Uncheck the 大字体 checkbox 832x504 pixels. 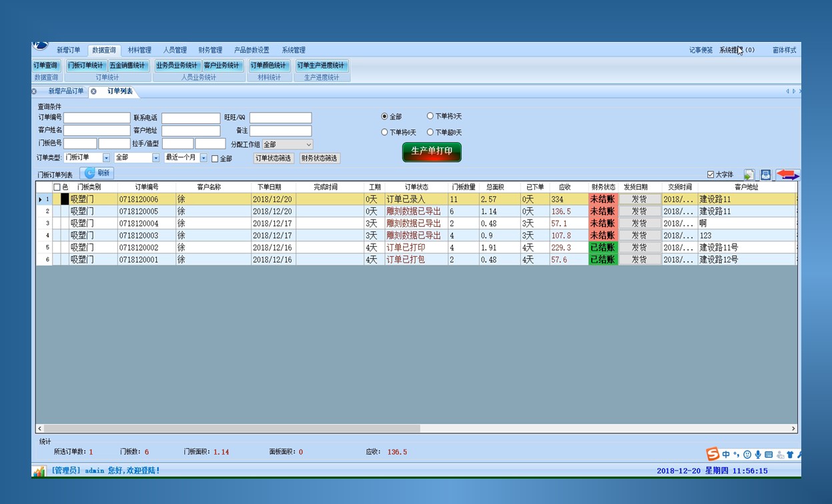(x=711, y=175)
